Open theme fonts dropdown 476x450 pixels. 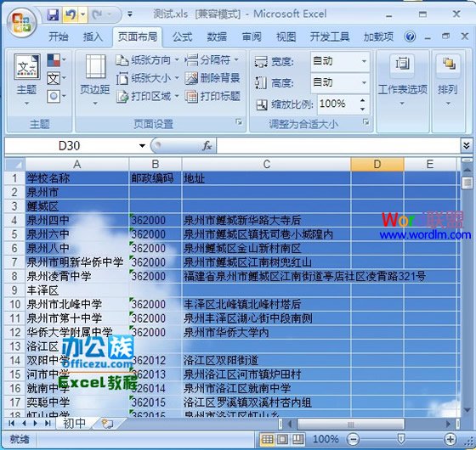tap(57, 78)
